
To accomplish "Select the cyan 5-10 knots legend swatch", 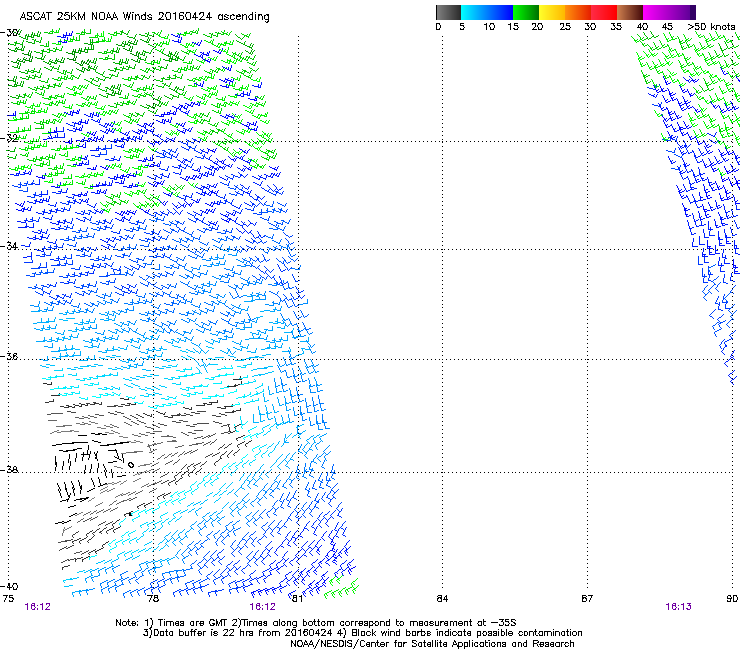I will coord(473,12).
